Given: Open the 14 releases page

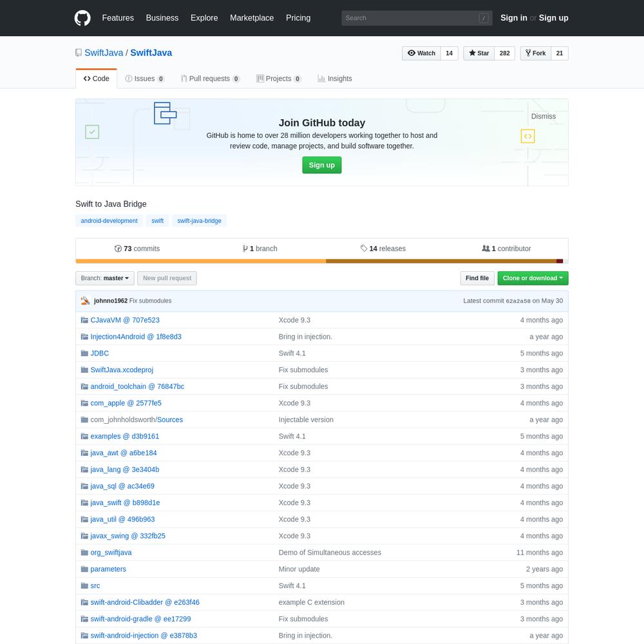Looking at the screenshot, I should tap(383, 249).
